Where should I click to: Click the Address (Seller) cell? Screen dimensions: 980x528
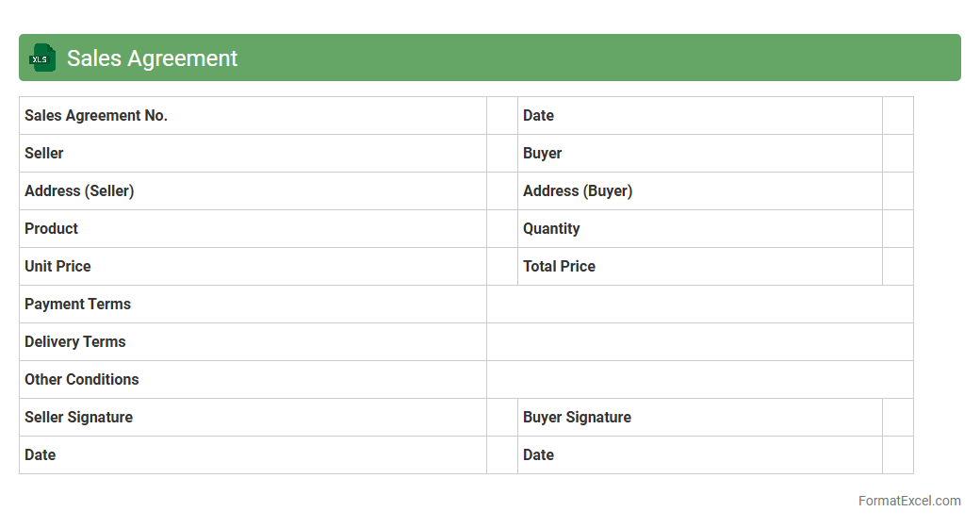(x=79, y=190)
